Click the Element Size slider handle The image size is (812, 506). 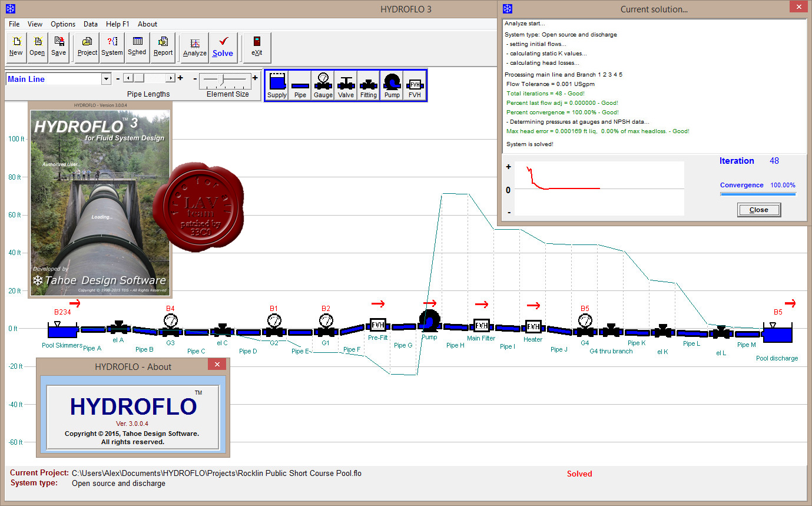[223, 79]
